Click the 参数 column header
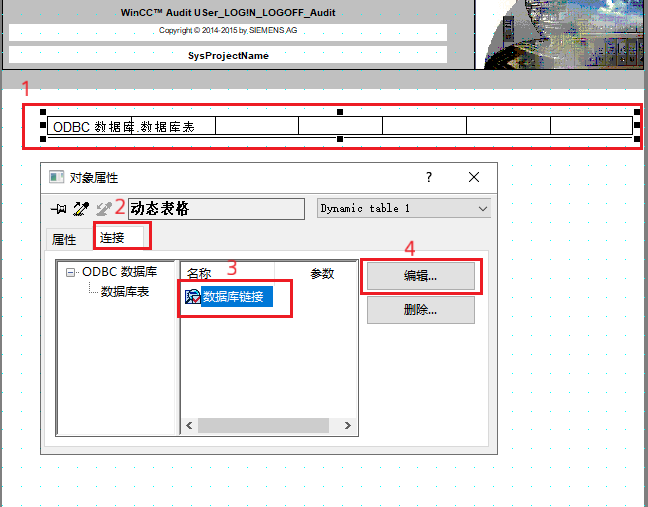This screenshot has height=507, width=648. coord(322,273)
